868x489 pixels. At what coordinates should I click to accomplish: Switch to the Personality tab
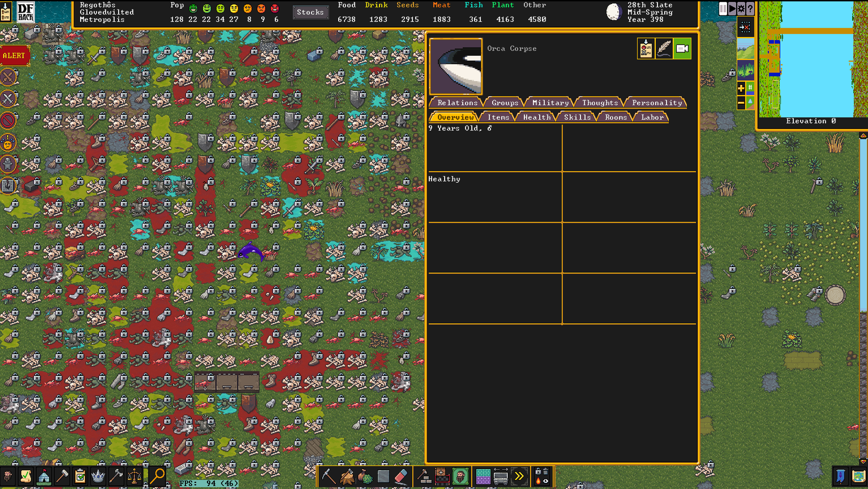click(657, 103)
